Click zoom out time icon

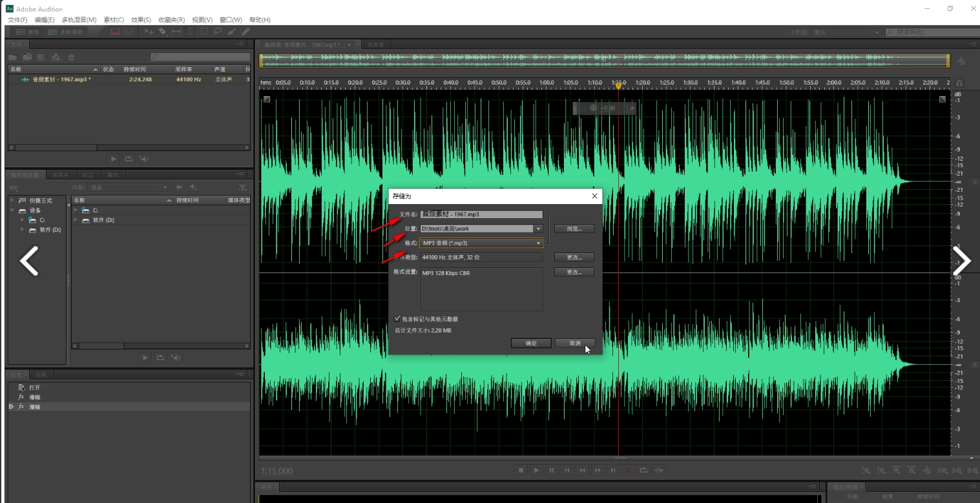click(912, 471)
